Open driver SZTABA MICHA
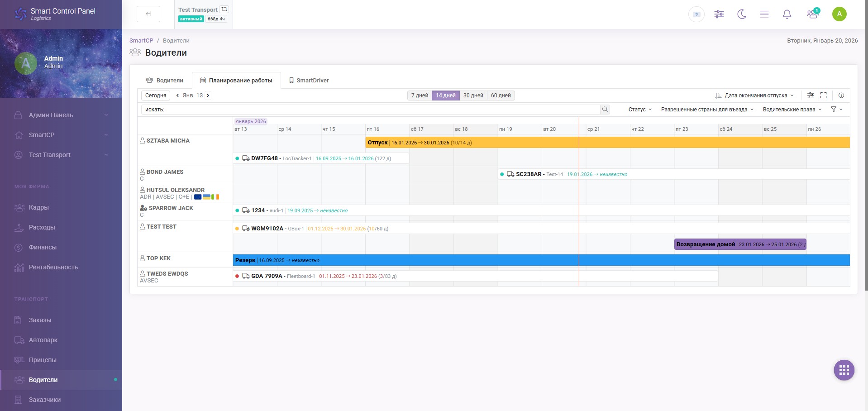The image size is (868, 411). [x=168, y=141]
